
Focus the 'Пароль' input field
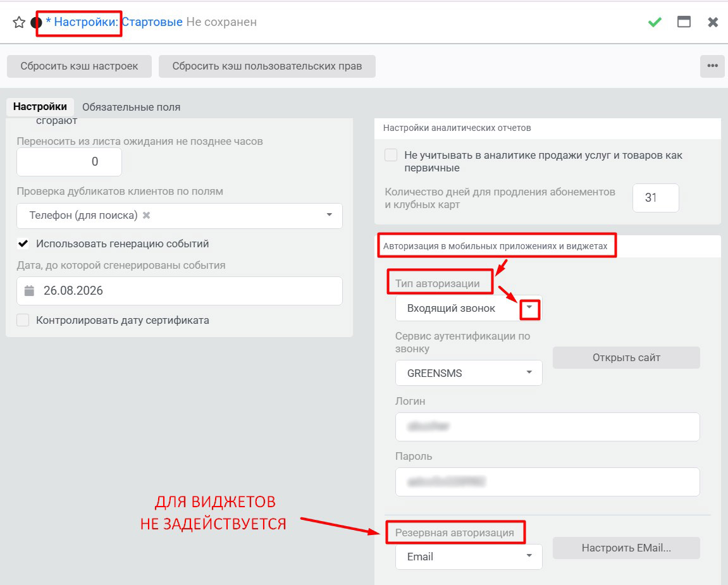[x=547, y=481]
